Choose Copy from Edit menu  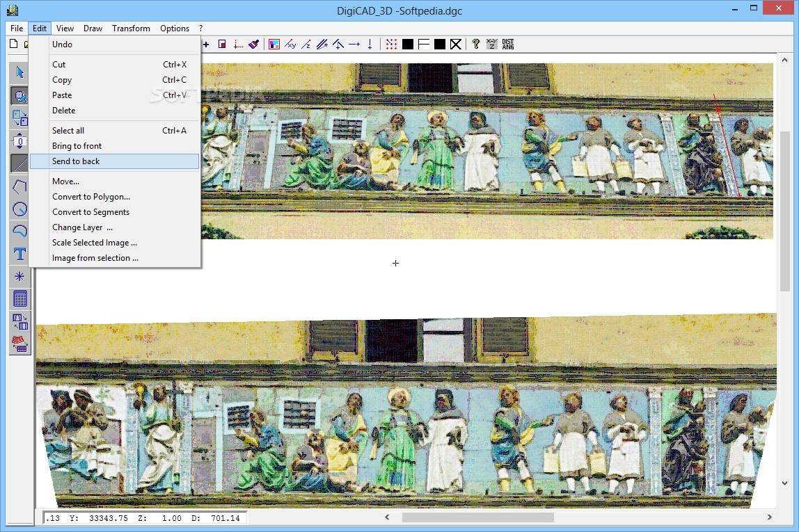[115, 80]
